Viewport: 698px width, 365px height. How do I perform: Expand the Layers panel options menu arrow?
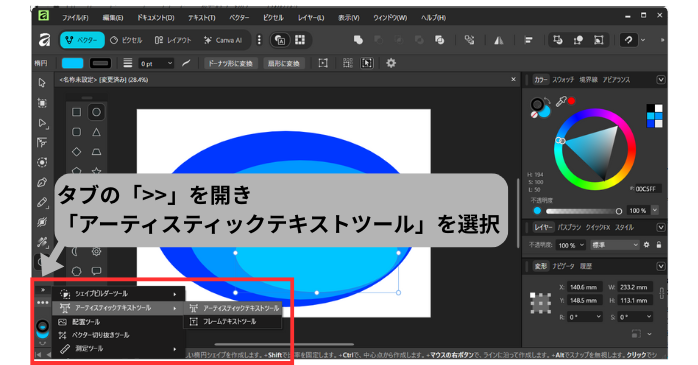tap(661, 227)
